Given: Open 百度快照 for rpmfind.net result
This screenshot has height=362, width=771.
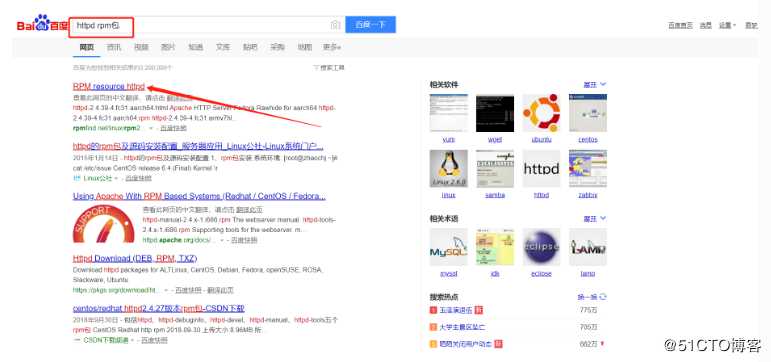Looking at the screenshot, I should tap(173, 128).
